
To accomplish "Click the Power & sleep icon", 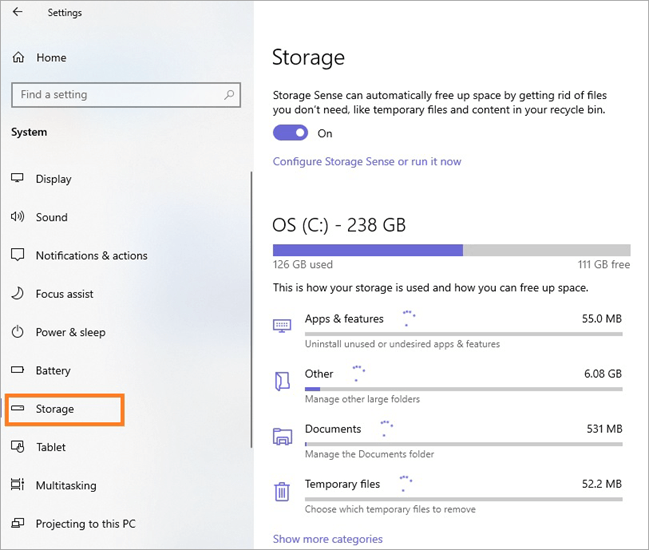I will [x=17, y=332].
